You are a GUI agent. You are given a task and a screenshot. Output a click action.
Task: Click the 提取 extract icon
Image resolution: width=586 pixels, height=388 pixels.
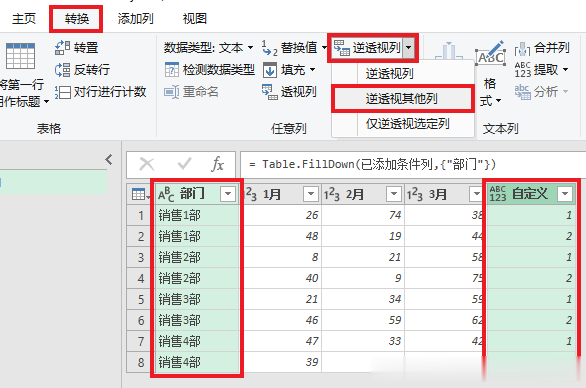[x=522, y=70]
